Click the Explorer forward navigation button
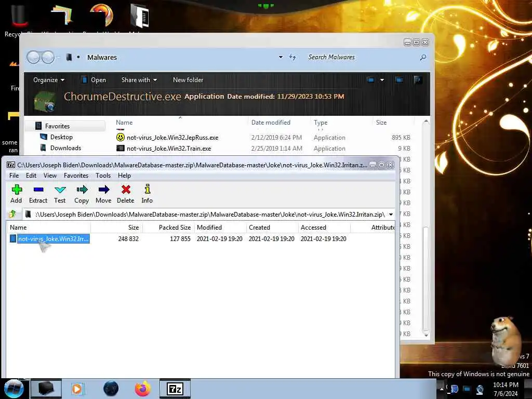532x399 pixels. (48, 57)
